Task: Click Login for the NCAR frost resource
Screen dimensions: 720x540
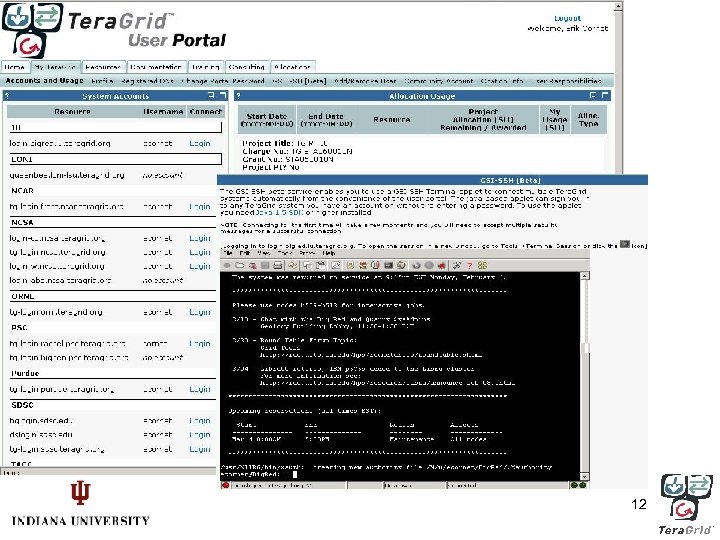Action: 200,207
